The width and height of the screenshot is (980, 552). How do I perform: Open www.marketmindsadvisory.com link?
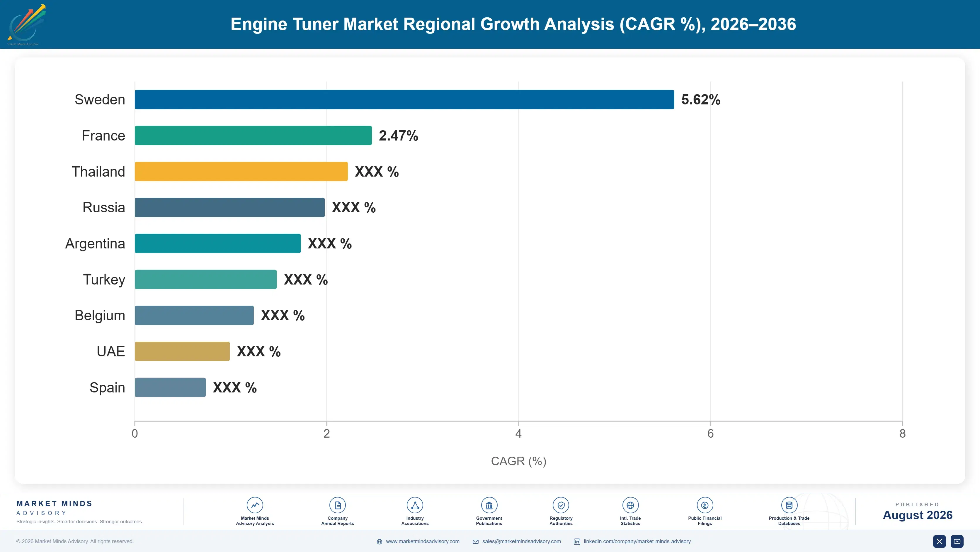[423, 541]
